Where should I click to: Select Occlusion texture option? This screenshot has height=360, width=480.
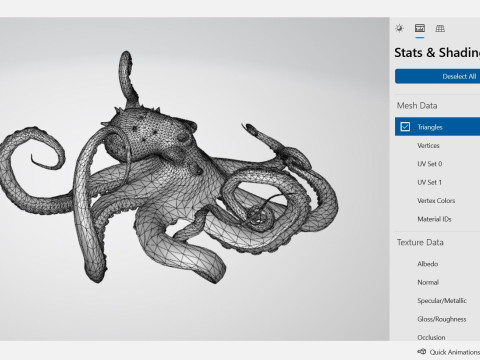(x=431, y=337)
